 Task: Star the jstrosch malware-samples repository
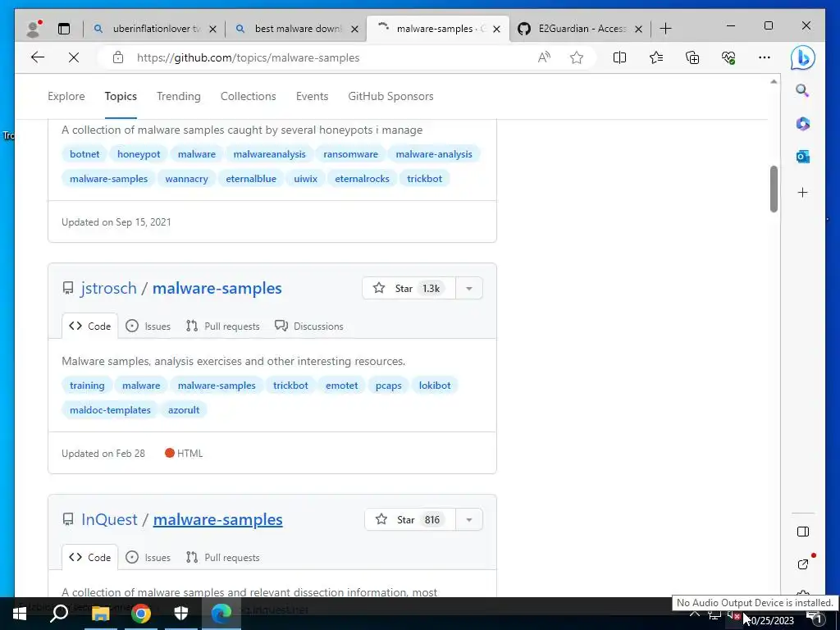click(x=409, y=288)
